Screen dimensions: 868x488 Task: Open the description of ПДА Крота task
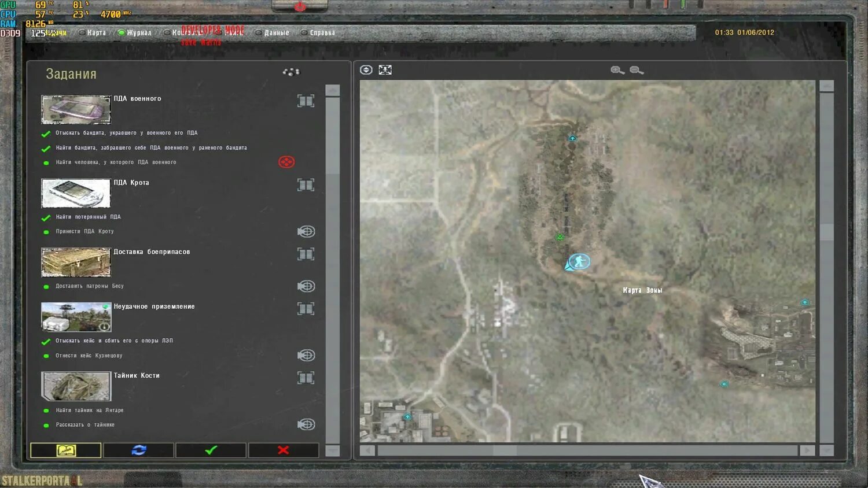coord(306,185)
